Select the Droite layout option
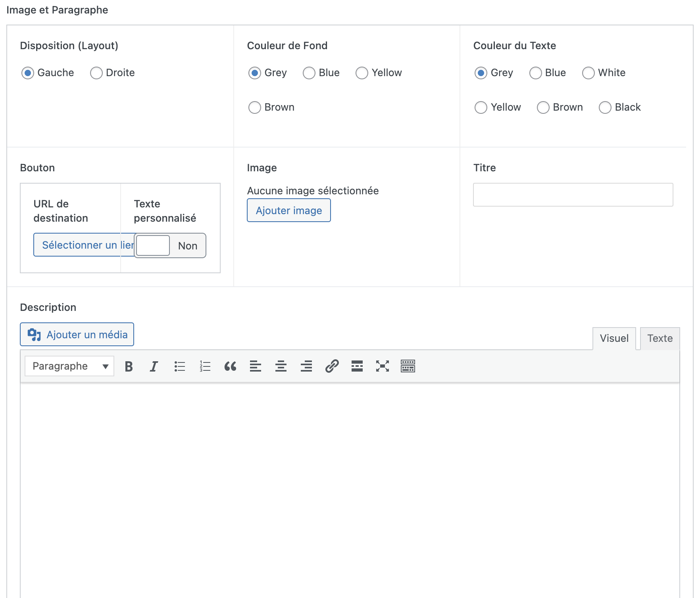This screenshot has height=598, width=700. (96, 73)
